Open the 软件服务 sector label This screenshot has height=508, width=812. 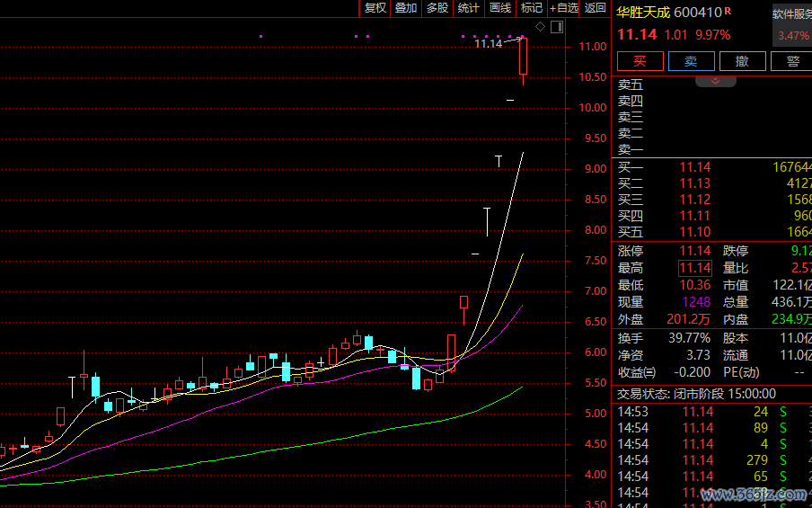(x=792, y=14)
